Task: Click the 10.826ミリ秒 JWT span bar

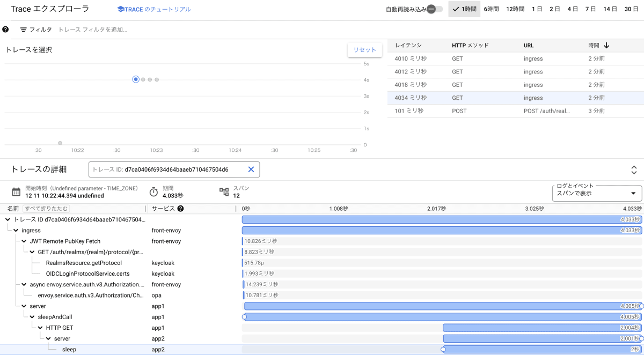Action: (x=243, y=241)
